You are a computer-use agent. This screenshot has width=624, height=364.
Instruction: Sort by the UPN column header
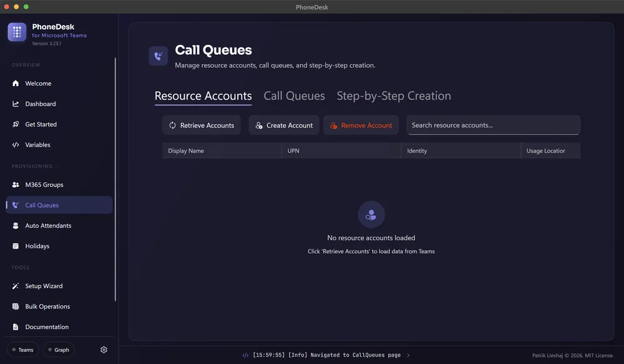[341, 151]
